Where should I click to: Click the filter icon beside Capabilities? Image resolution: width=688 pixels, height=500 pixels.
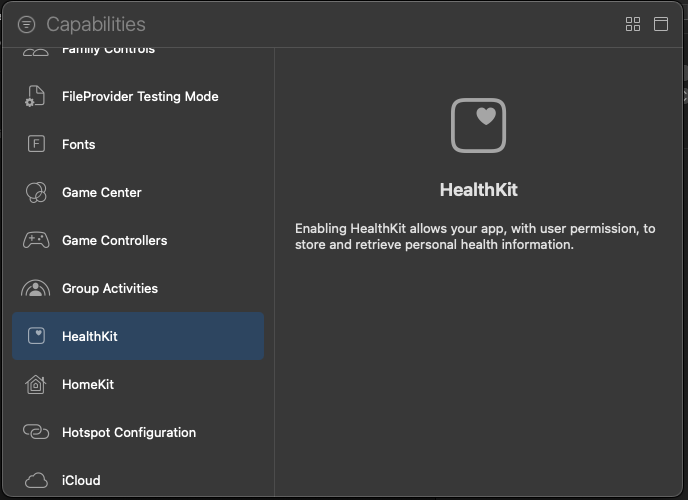(x=27, y=24)
